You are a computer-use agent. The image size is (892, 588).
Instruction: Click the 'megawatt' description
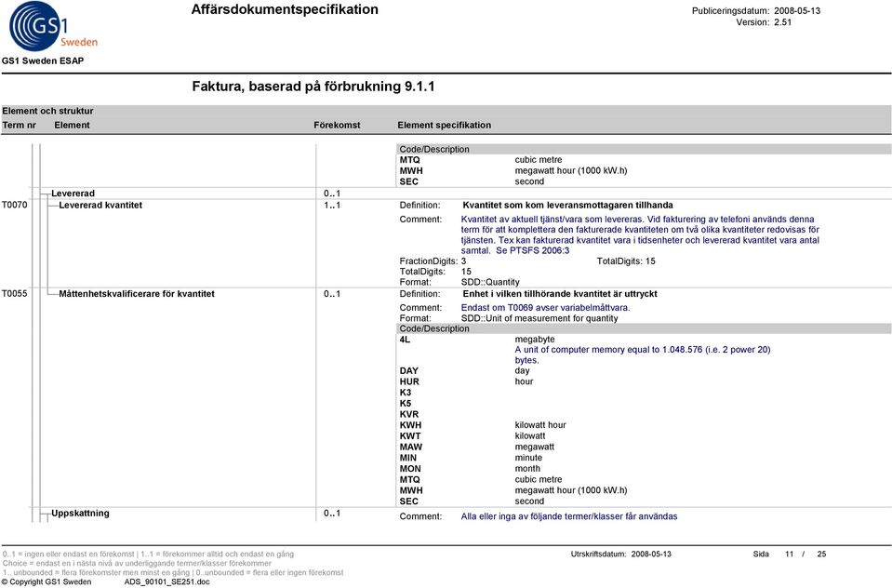click(x=534, y=447)
